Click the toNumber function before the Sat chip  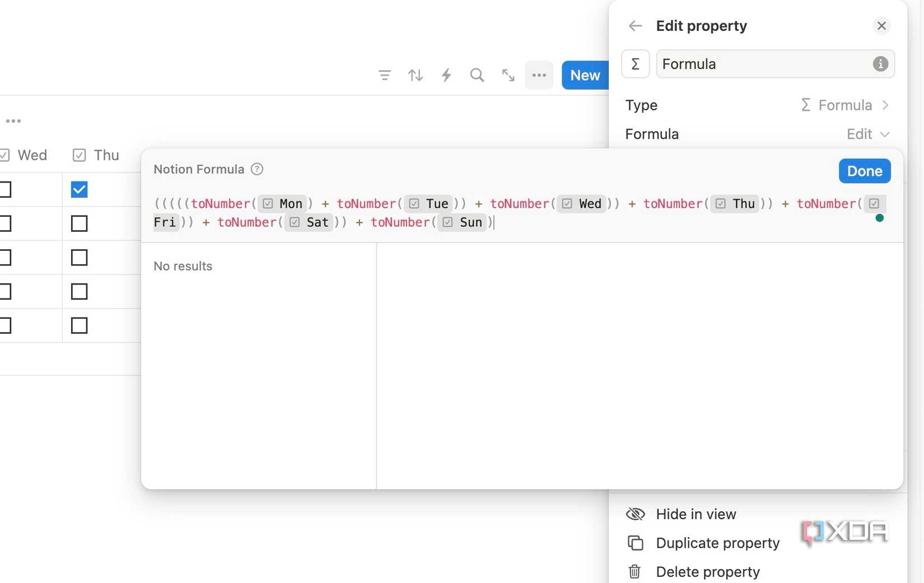point(247,222)
